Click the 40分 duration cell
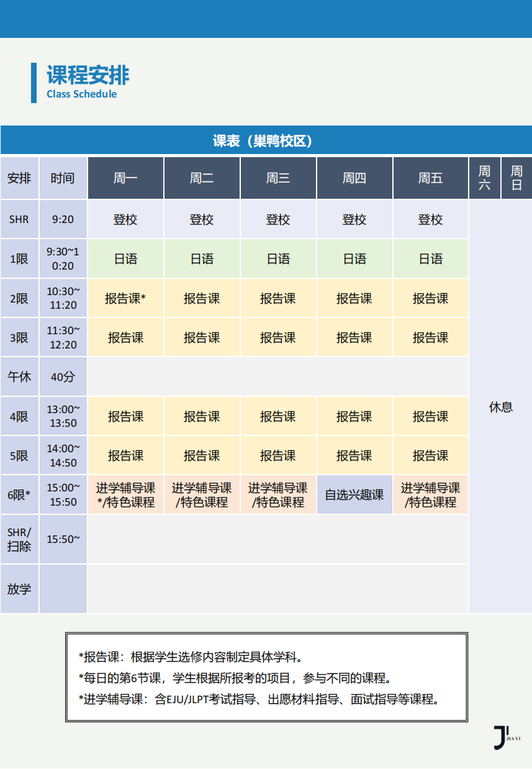Image resolution: width=532 pixels, height=769 pixels. click(63, 377)
